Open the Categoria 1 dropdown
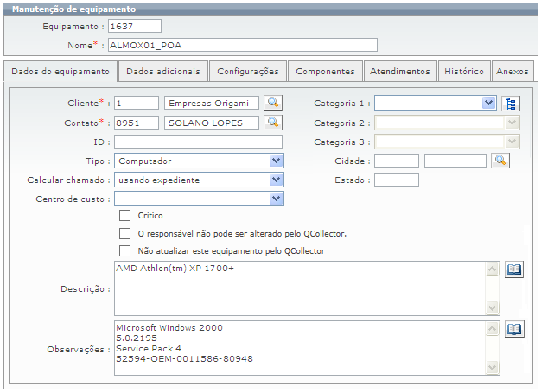This screenshot has width=541, height=392. pos(488,104)
